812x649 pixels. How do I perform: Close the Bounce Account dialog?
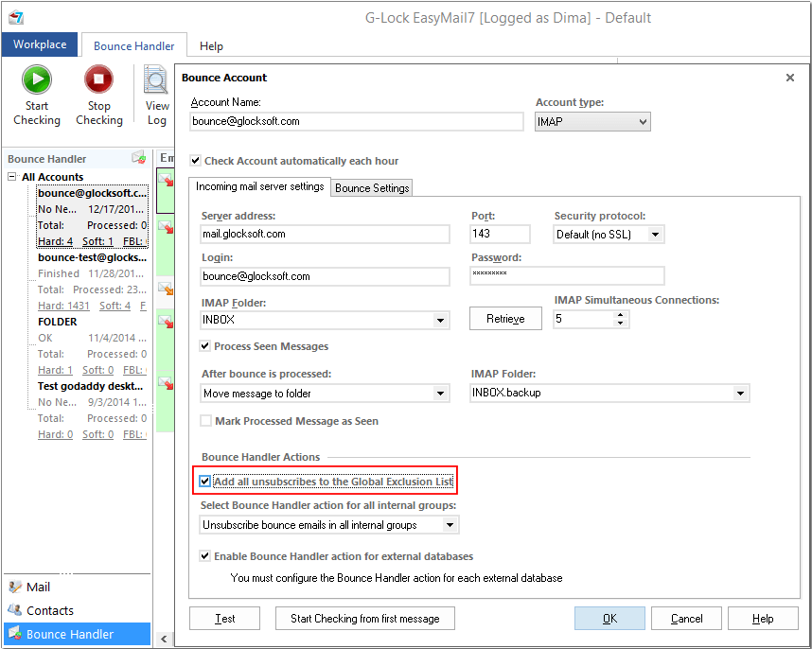tap(789, 78)
